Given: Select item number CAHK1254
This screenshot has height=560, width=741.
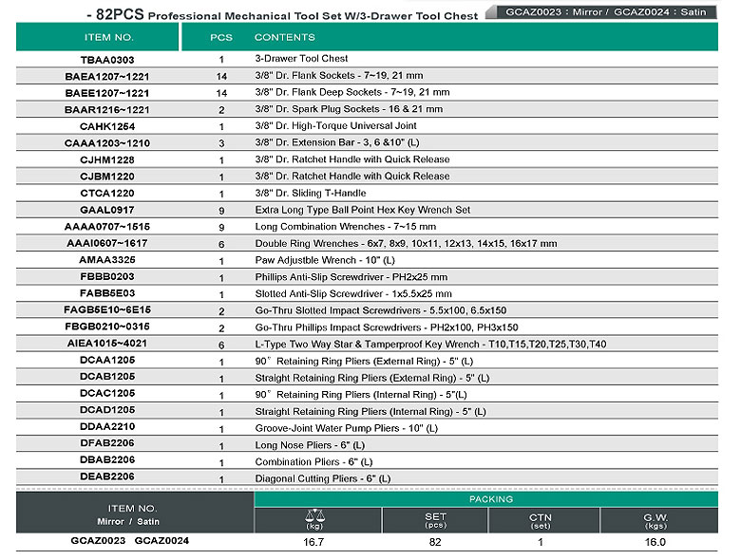Looking at the screenshot, I should pyautogui.click(x=107, y=126).
